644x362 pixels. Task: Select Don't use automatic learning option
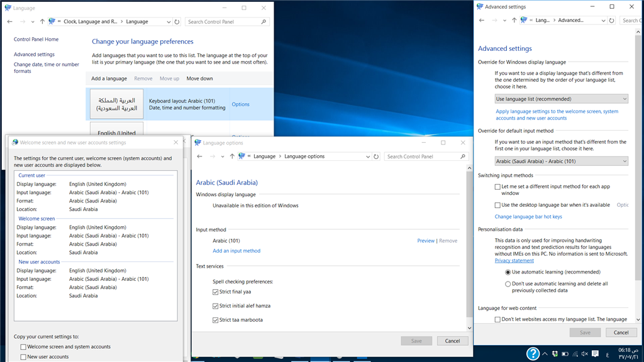click(508, 284)
